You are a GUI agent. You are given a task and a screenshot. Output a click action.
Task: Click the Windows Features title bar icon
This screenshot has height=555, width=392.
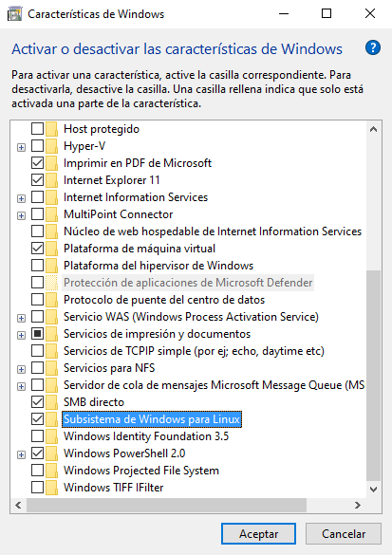point(14,14)
